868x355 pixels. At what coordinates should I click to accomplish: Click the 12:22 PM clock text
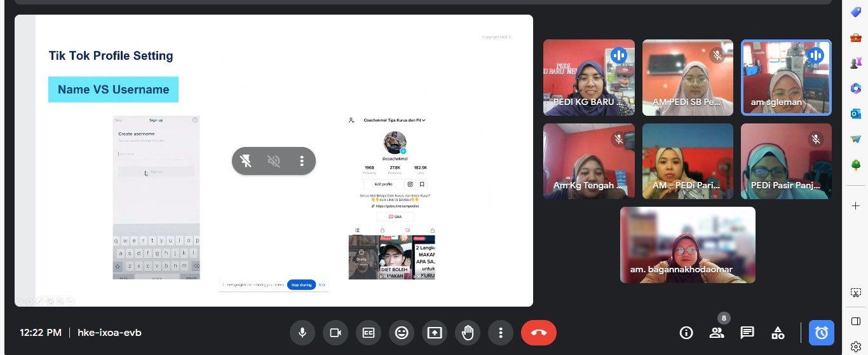point(41,332)
